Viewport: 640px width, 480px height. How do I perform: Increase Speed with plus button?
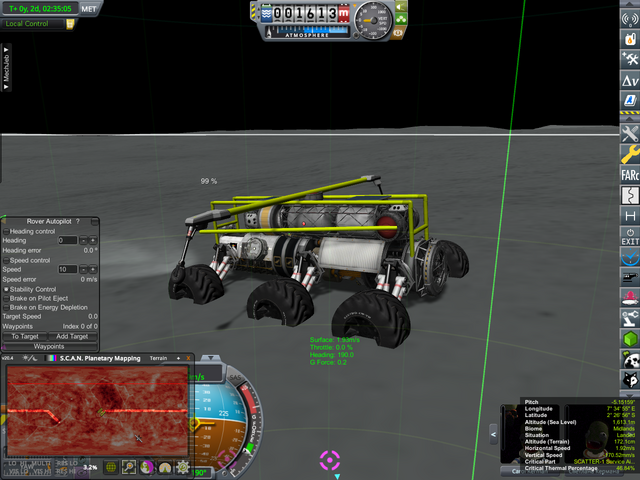tap(93, 269)
